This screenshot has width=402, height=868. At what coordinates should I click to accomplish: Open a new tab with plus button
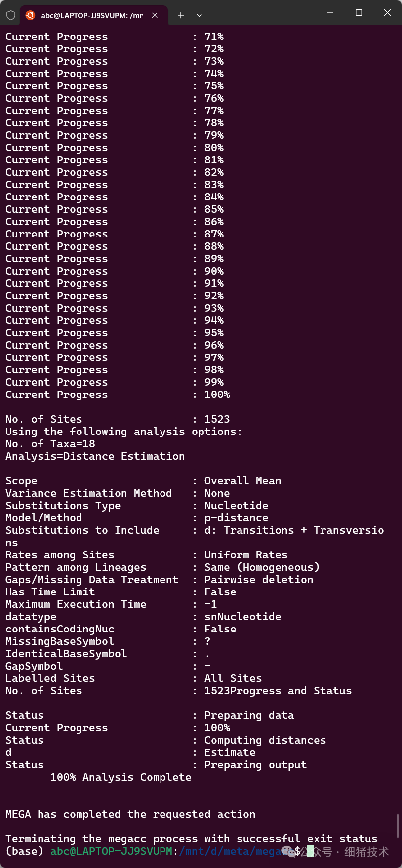tap(181, 15)
